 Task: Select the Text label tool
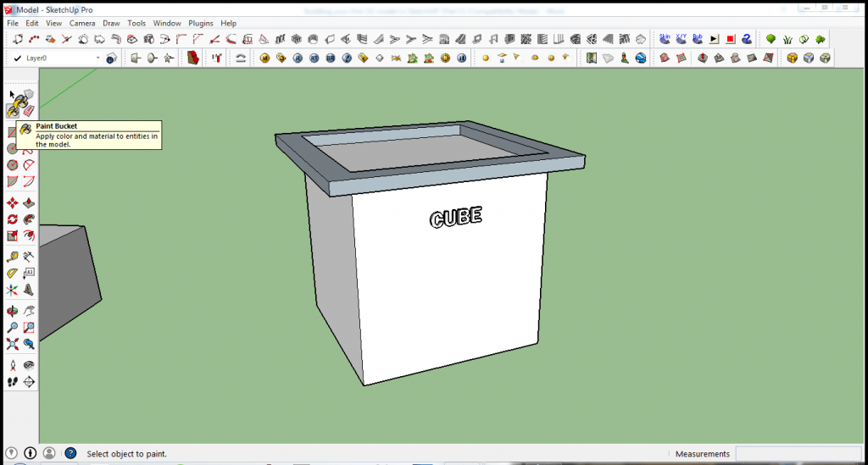coord(29,273)
